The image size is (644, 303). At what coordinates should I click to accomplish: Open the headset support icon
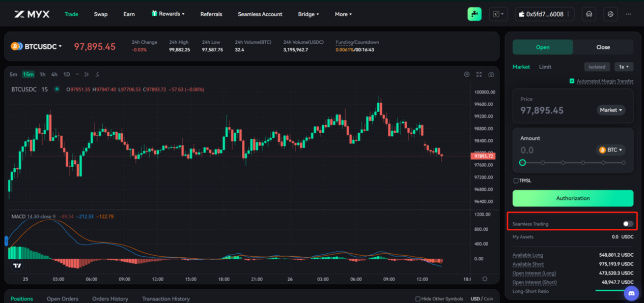point(589,14)
